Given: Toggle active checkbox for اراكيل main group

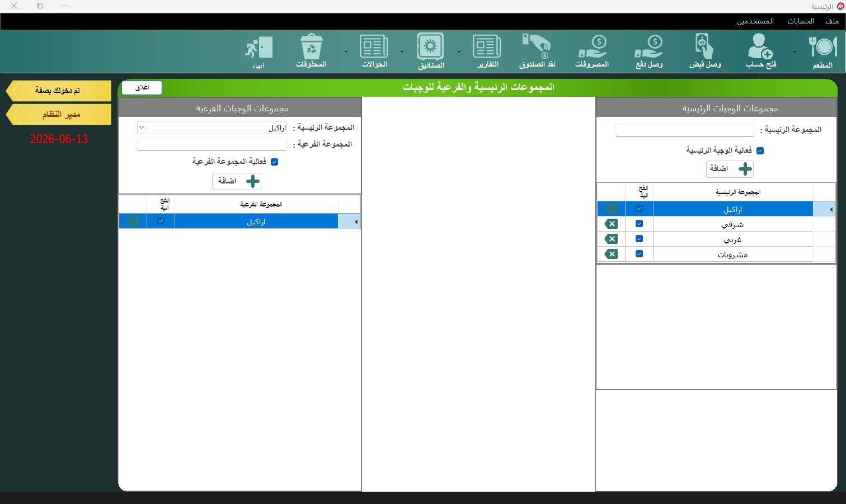Looking at the screenshot, I should tap(639, 209).
